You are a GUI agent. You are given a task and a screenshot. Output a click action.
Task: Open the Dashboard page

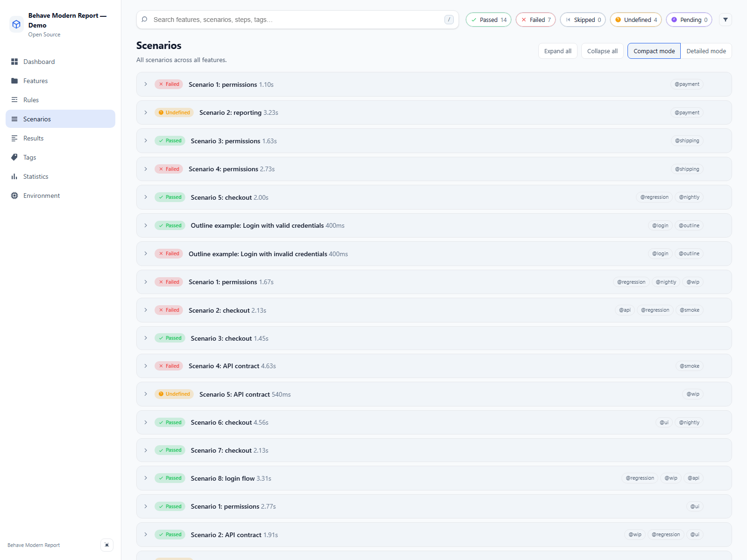click(x=60, y=62)
